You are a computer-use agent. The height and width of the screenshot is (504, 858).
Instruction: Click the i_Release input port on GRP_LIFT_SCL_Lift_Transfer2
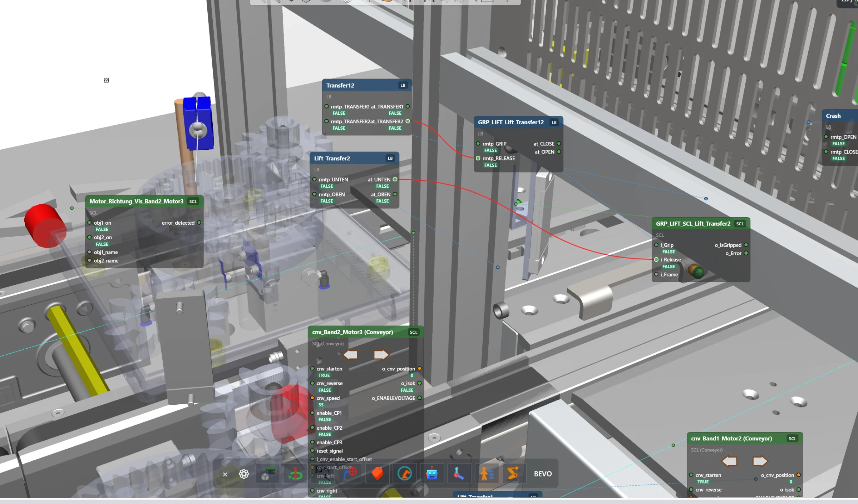click(x=656, y=260)
